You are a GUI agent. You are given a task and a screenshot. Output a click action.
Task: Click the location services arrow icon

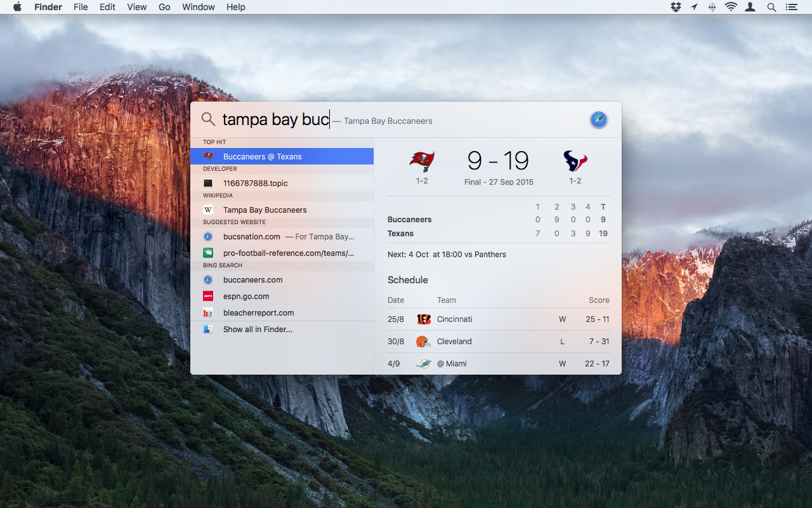coord(695,7)
